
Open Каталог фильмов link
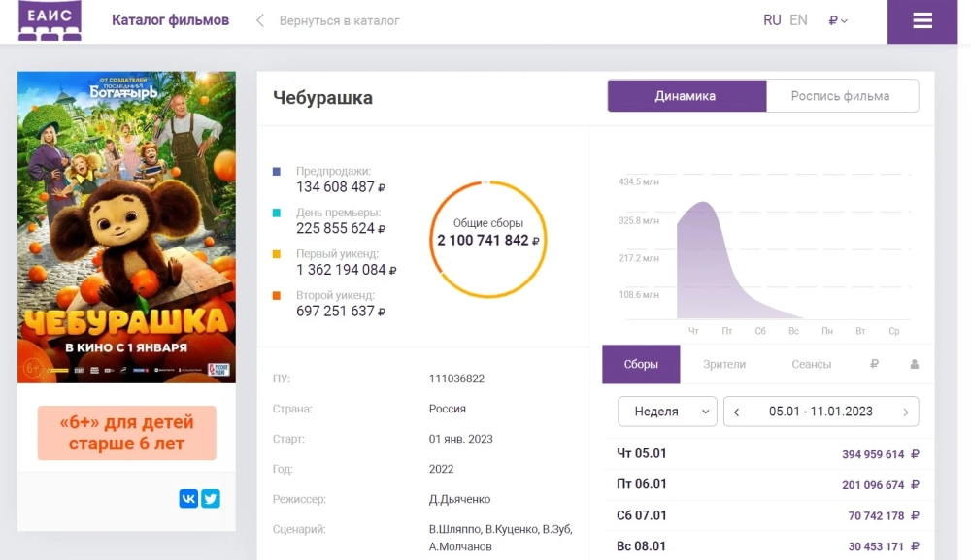pos(171,20)
